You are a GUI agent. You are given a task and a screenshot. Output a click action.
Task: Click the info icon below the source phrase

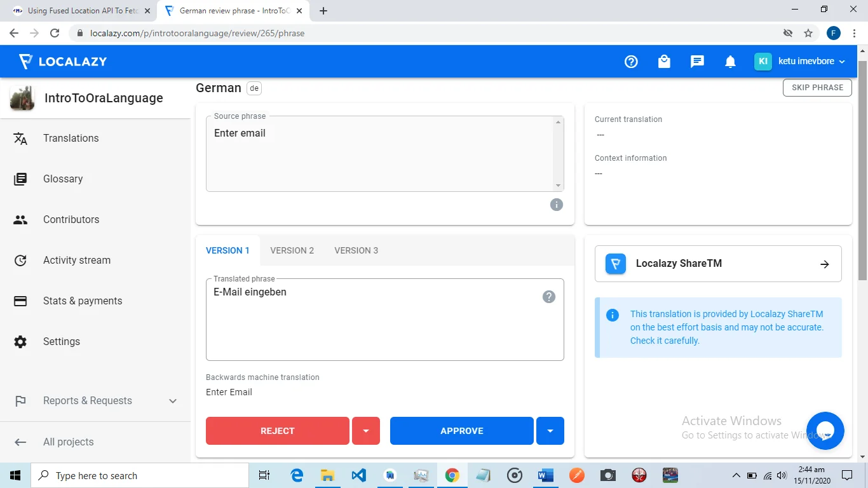pyautogui.click(x=557, y=205)
